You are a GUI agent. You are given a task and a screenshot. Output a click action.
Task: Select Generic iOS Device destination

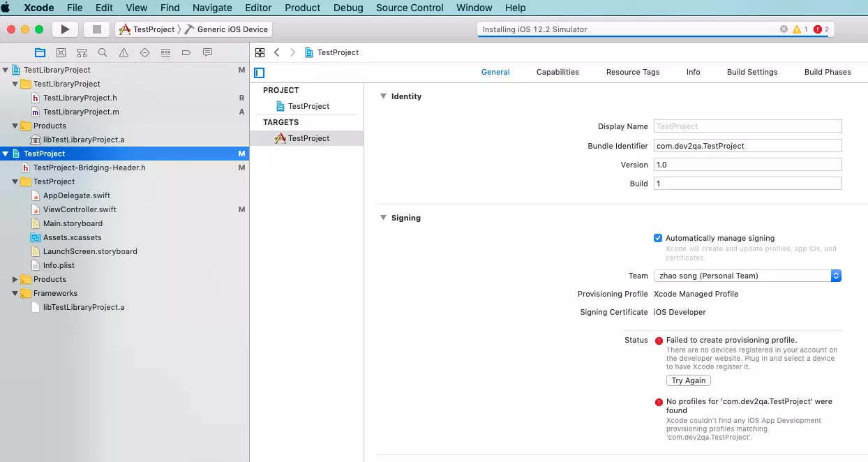click(227, 29)
